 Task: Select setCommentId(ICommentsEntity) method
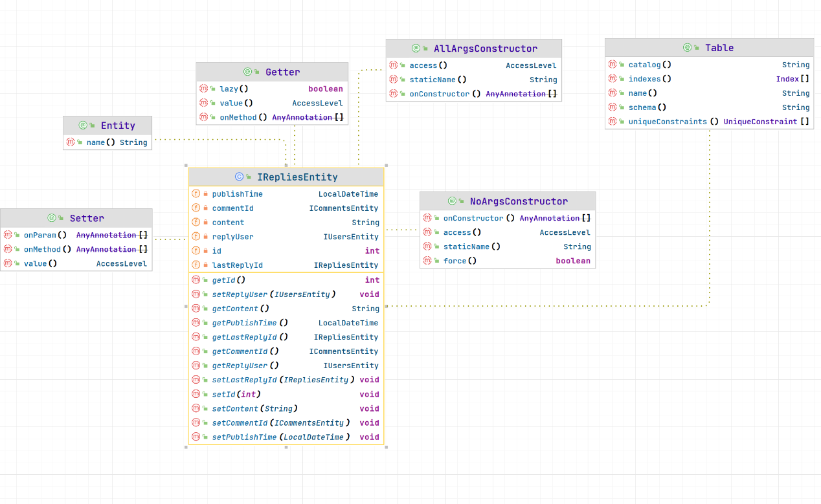(286, 422)
